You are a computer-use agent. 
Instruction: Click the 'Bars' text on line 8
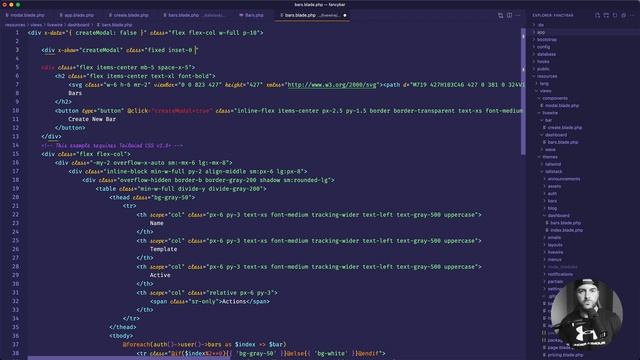[x=75, y=93]
